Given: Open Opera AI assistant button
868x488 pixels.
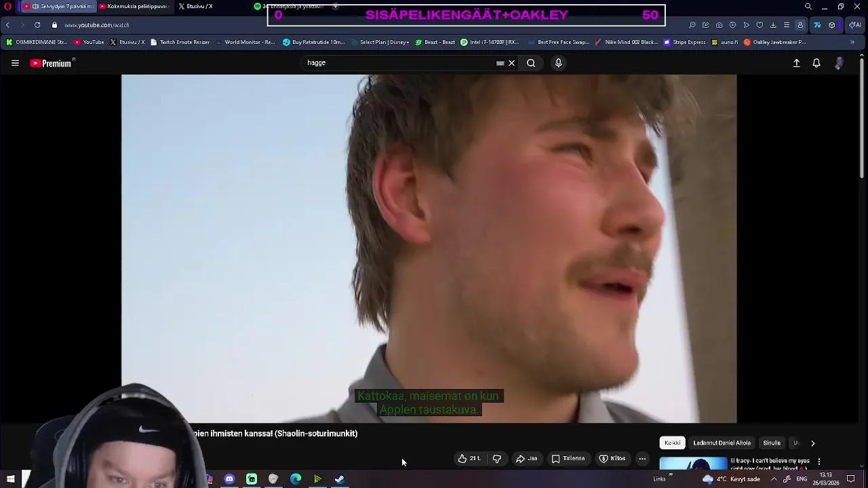Looking at the screenshot, I should [x=854, y=25].
